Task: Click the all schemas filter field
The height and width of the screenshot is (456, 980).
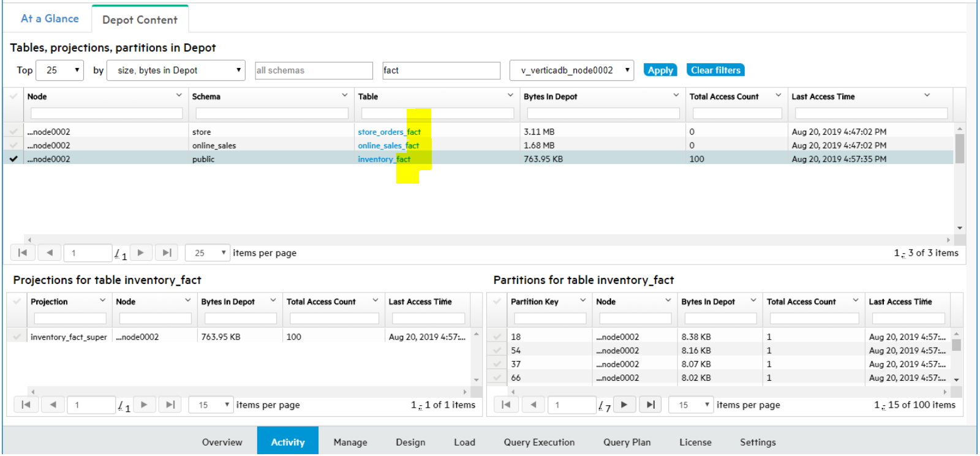Action: click(x=314, y=70)
